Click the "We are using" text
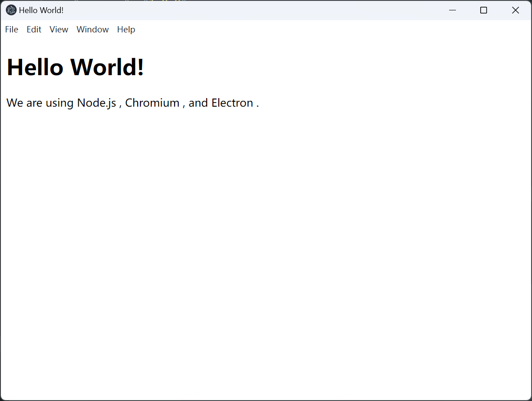The image size is (532, 401). click(40, 103)
